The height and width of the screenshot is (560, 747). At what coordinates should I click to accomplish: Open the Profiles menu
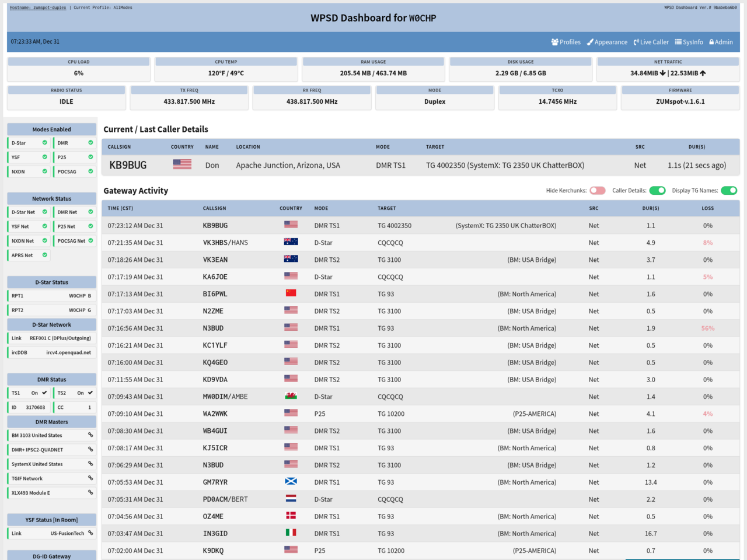[x=566, y=42]
